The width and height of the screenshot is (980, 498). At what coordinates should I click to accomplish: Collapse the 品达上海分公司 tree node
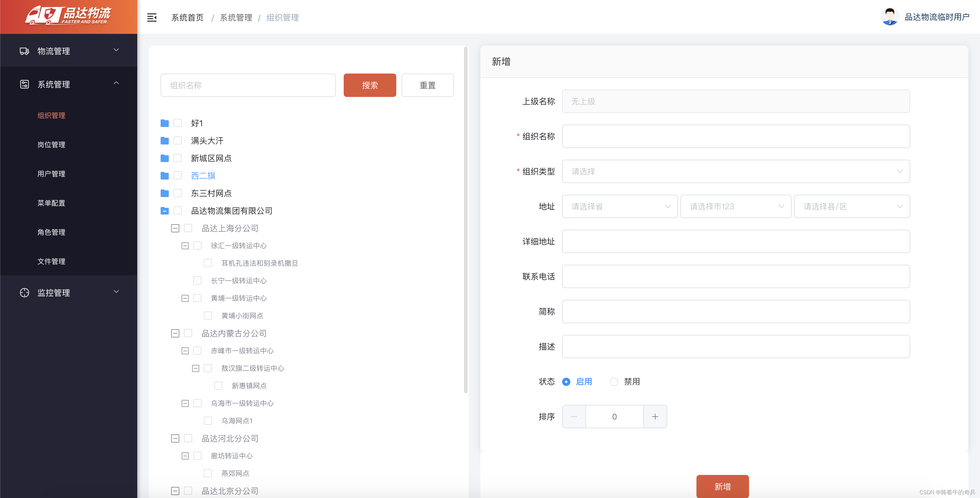(175, 228)
